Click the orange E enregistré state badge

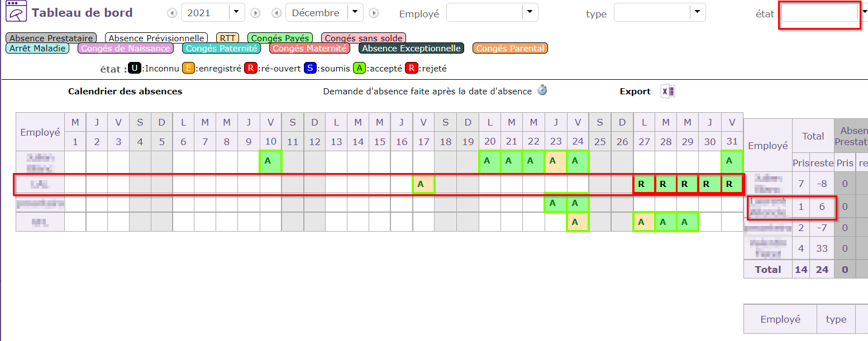point(189,69)
